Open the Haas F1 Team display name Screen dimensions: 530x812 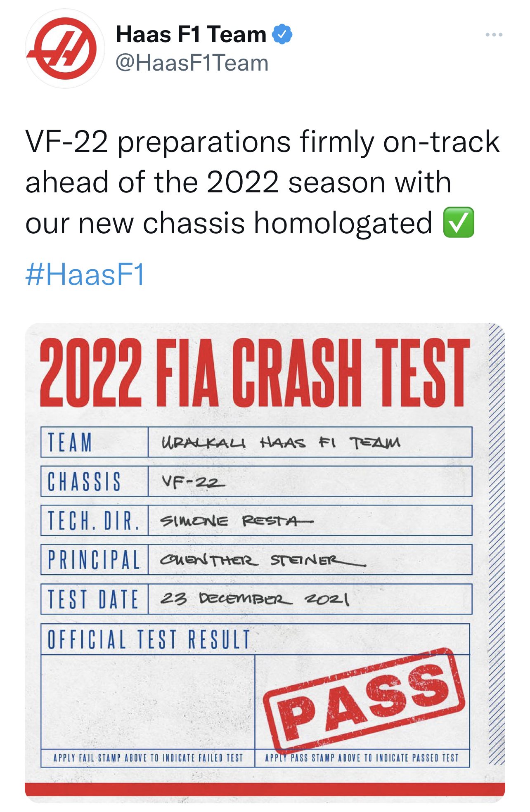pos(191,34)
